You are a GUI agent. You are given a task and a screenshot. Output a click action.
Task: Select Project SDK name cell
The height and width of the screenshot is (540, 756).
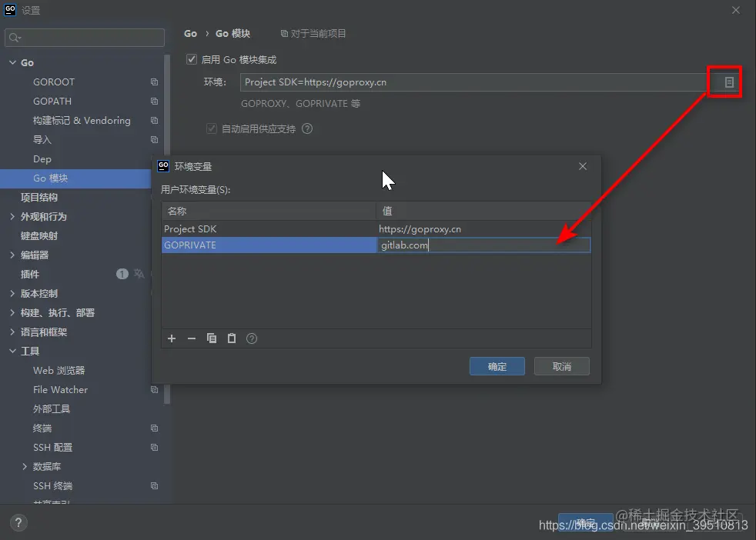coord(269,228)
